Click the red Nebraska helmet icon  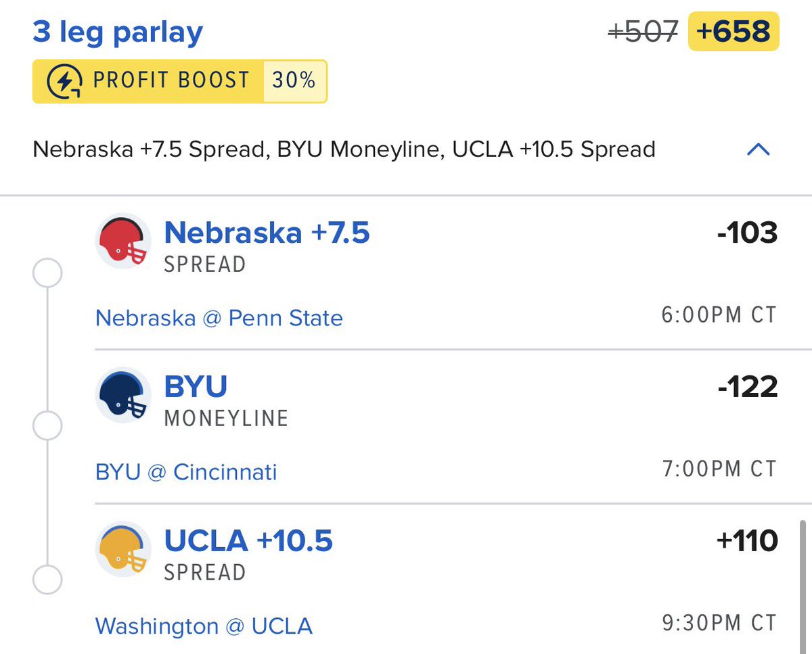(x=122, y=242)
